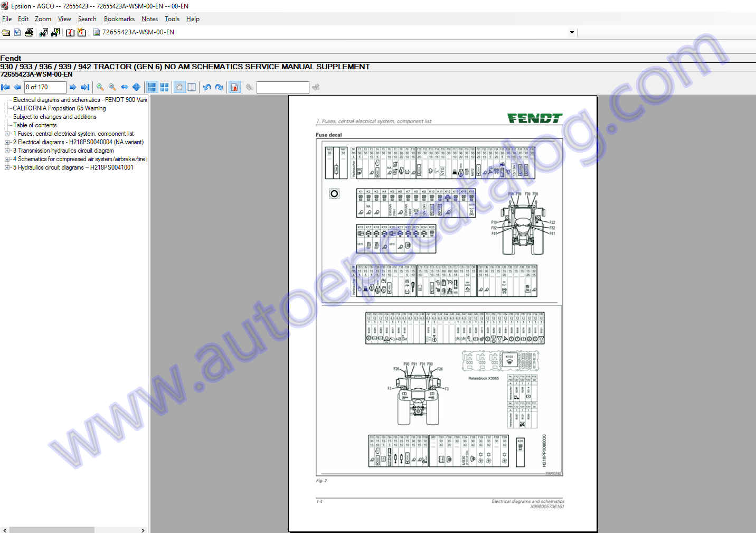The height and width of the screenshot is (533, 756).
Task: Toggle continuous page view mode
Action: 152,87
